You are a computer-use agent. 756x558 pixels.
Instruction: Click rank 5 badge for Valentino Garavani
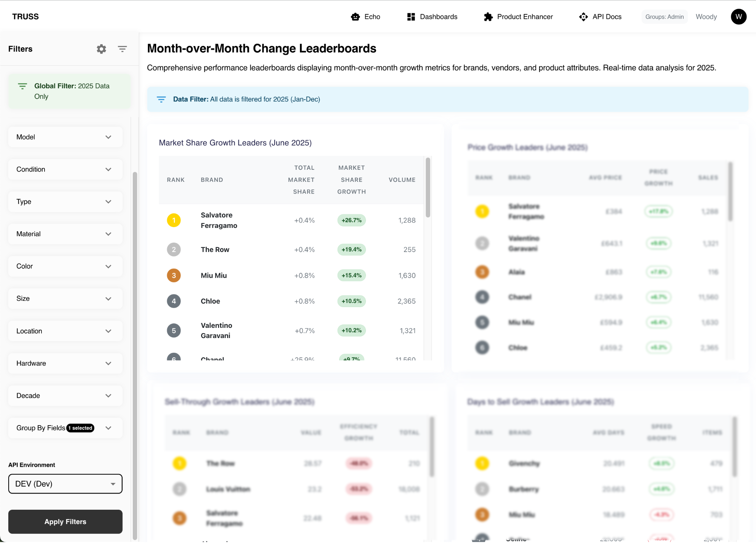click(x=174, y=330)
